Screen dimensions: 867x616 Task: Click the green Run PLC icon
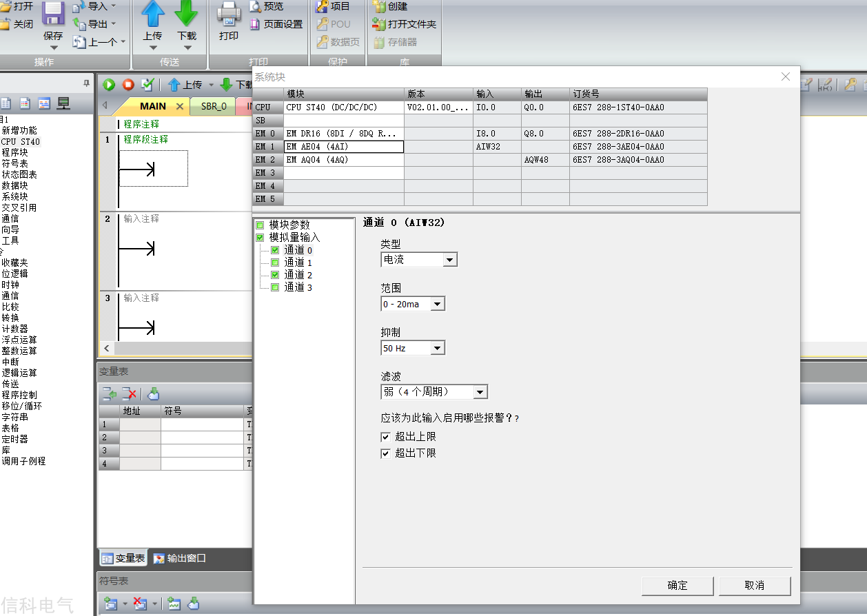coord(109,85)
